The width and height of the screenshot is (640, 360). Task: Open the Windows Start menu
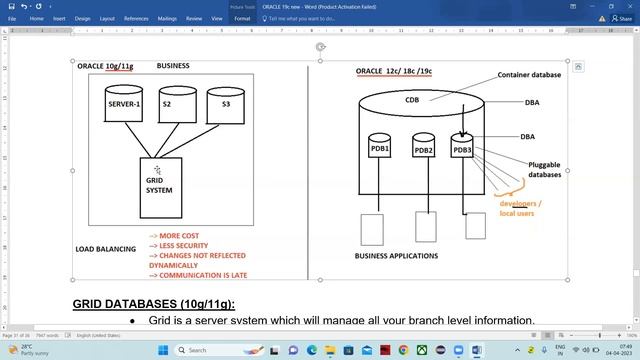(x=163, y=350)
